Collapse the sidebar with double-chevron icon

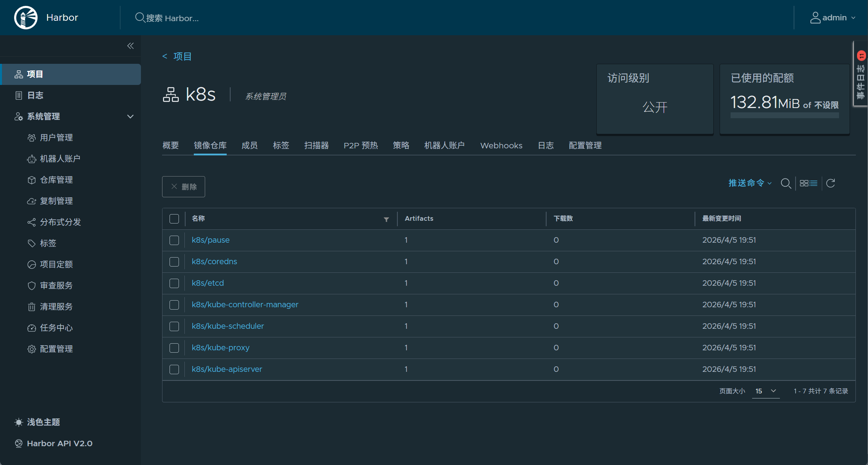point(130,46)
